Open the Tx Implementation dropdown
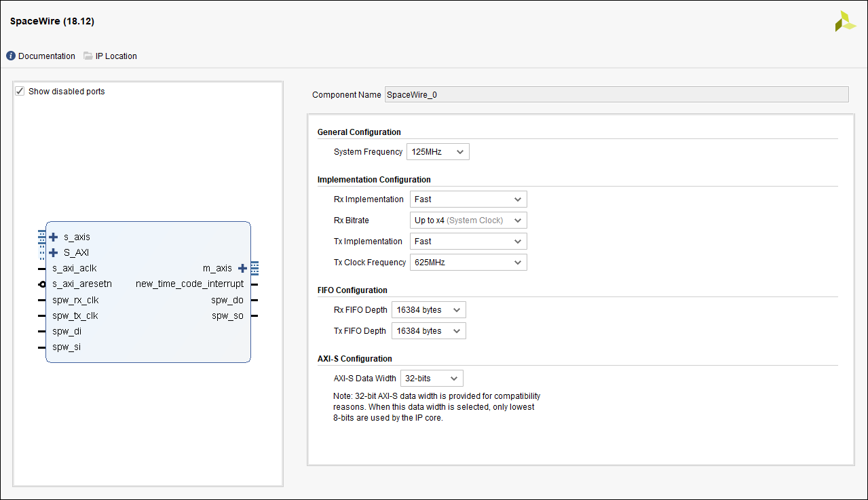 (468, 242)
